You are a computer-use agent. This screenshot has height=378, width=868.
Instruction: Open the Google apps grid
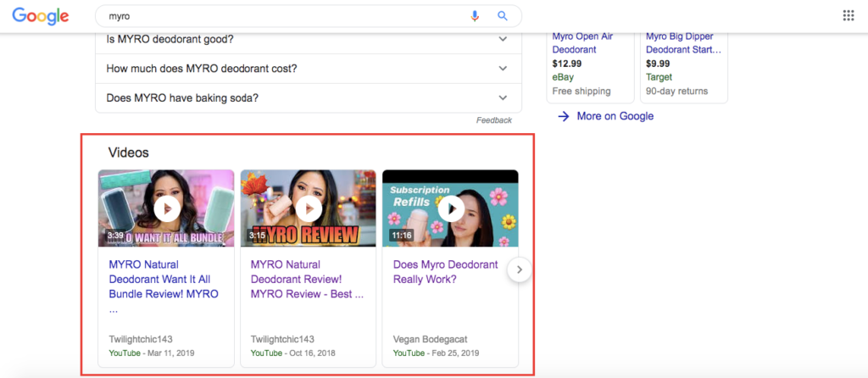[848, 15]
